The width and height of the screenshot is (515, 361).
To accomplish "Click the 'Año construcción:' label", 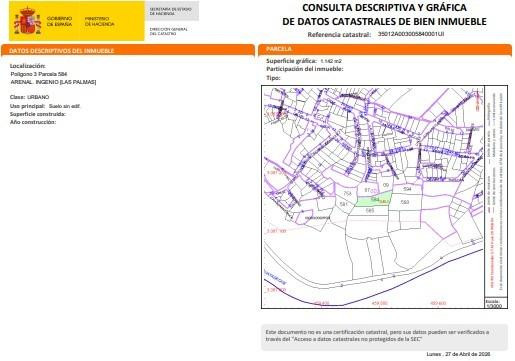I will (33, 122).
